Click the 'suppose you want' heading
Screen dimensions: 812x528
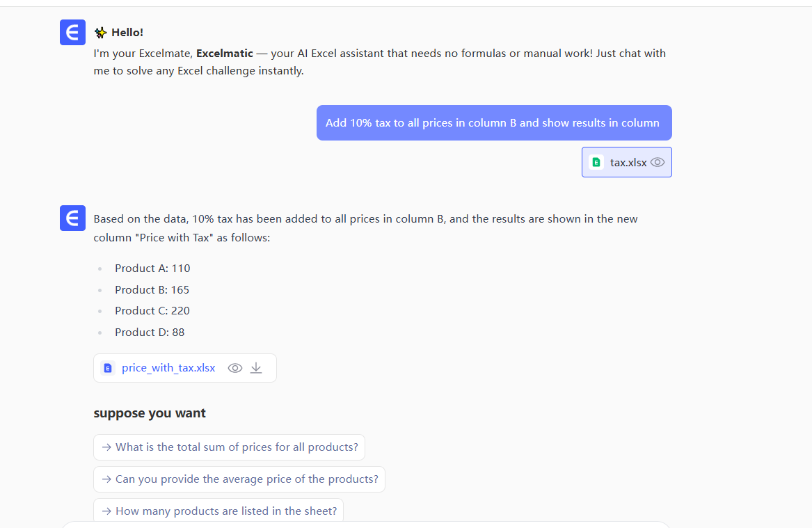pos(150,413)
